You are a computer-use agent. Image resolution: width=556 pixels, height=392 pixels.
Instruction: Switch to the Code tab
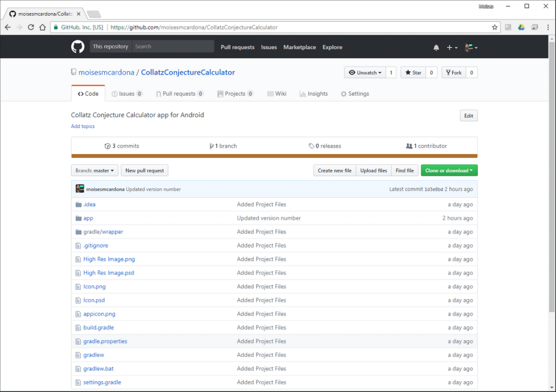click(x=88, y=93)
